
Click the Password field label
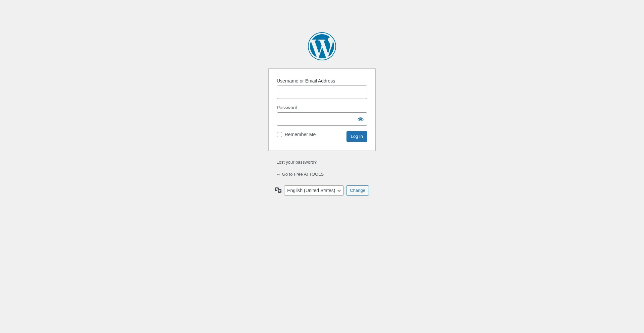pyautogui.click(x=287, y=108)
